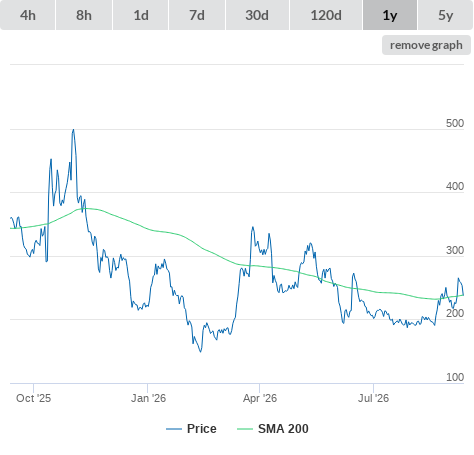Click the Apr '26 axis tick label
Viewport: 474px width, 455px height.
pyautogui.click(x=260, y=398)
